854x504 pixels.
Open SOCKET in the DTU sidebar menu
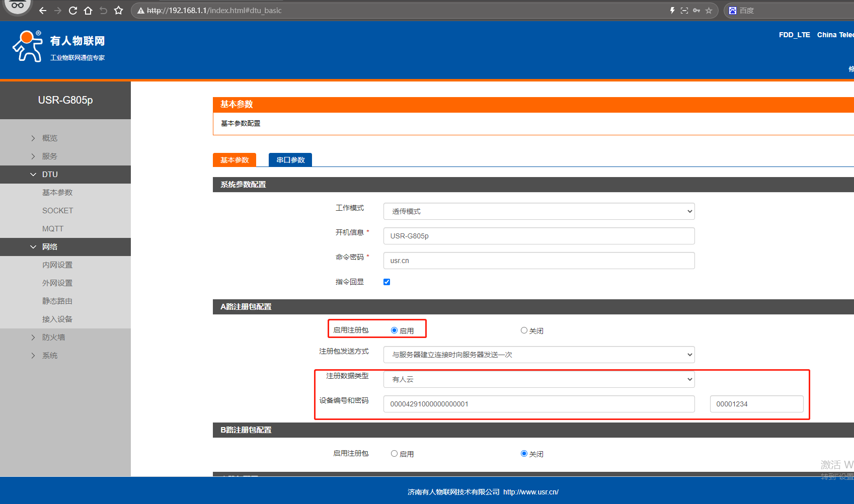coord(57,211)
